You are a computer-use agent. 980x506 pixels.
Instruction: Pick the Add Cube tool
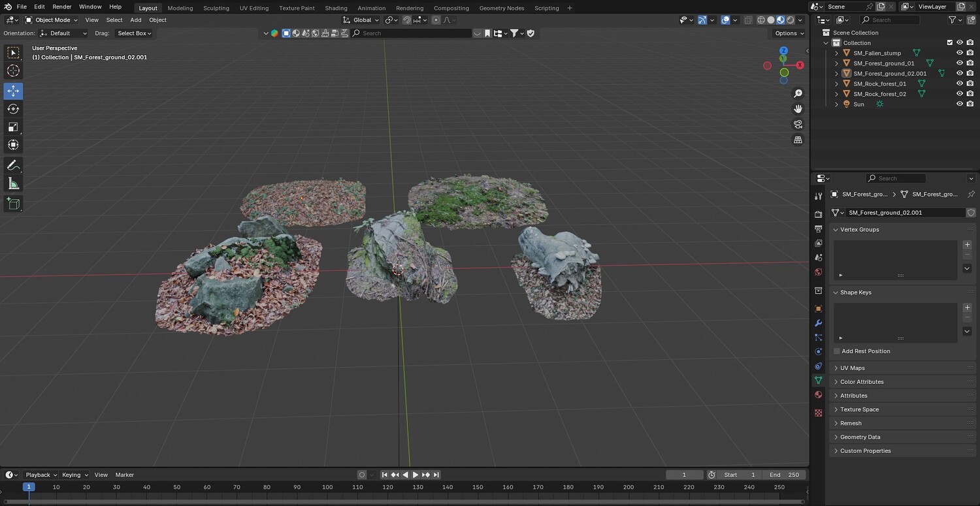click(13, 204)
